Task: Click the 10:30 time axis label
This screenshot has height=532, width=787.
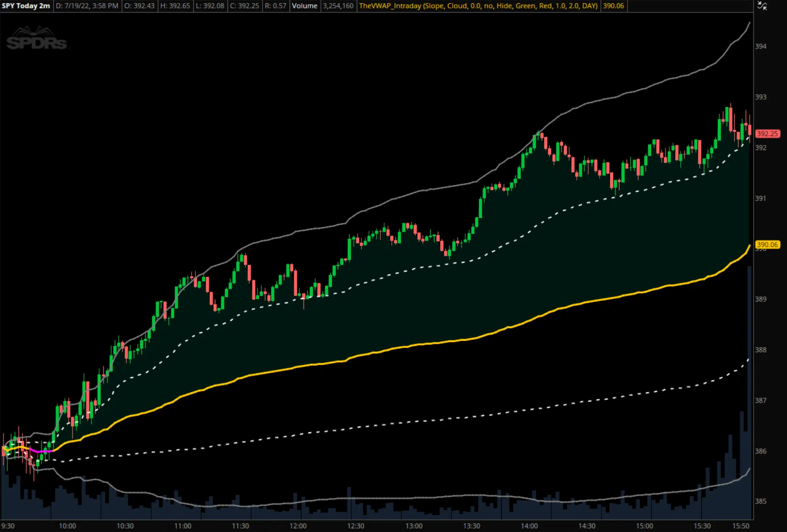Action: click(125, 526)
